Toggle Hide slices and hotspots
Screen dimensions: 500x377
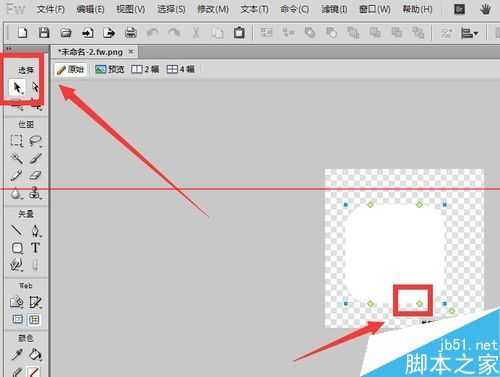pos(18,320)
